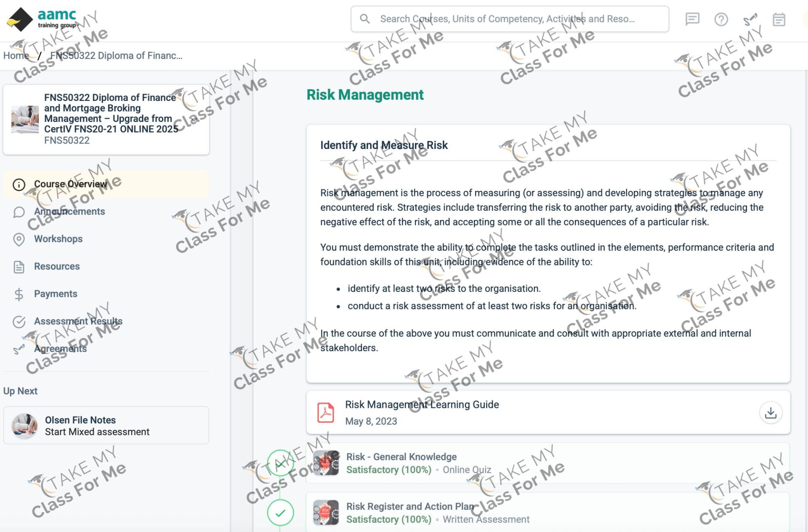Click the Course Overview info icon
Image resolution: width=808 pixels, height=532 pixels.
pos(19,185)
